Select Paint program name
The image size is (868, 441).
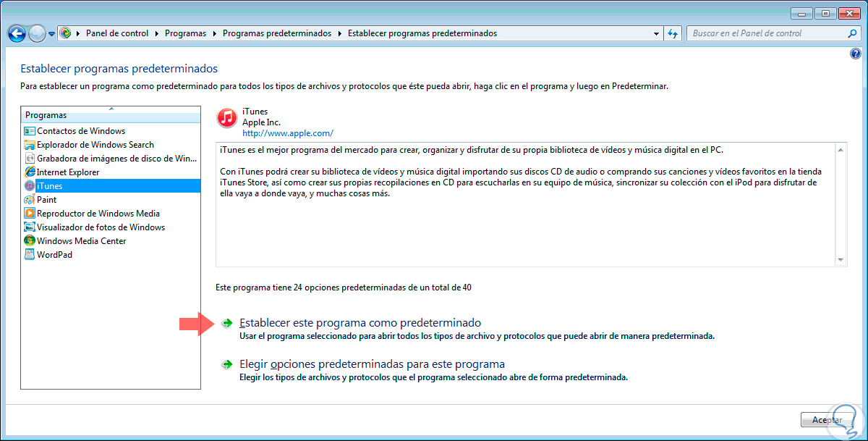click(x=47, y=200)
